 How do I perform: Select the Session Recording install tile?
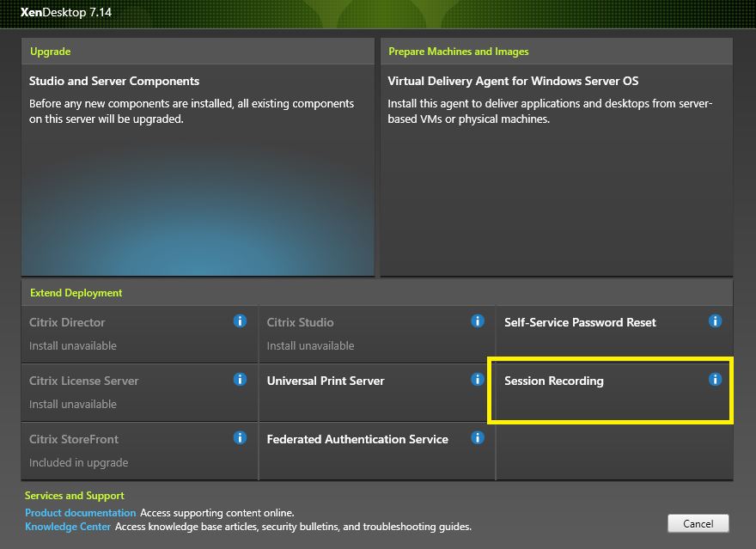coord(601,392)
